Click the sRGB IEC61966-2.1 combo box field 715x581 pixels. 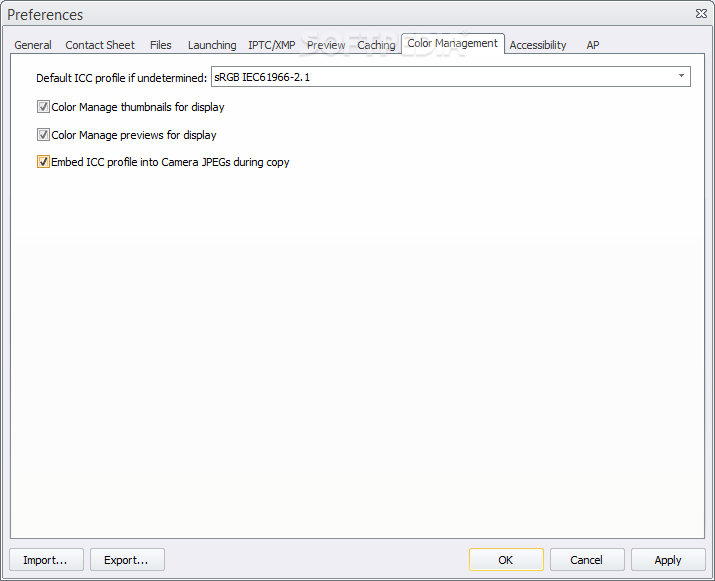(451, 77)
